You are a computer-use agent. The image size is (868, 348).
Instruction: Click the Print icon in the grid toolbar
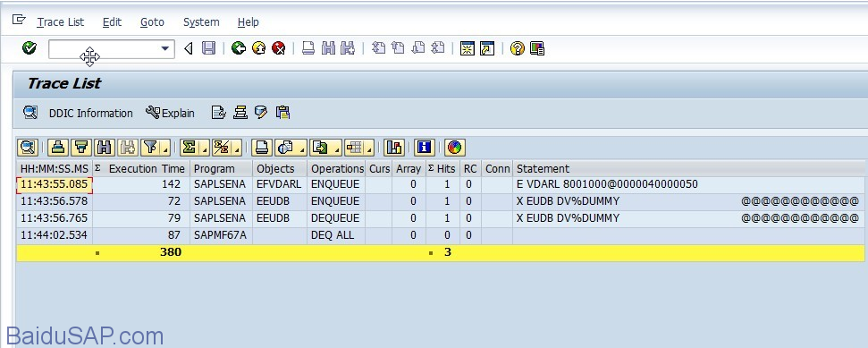coord(262,148)
